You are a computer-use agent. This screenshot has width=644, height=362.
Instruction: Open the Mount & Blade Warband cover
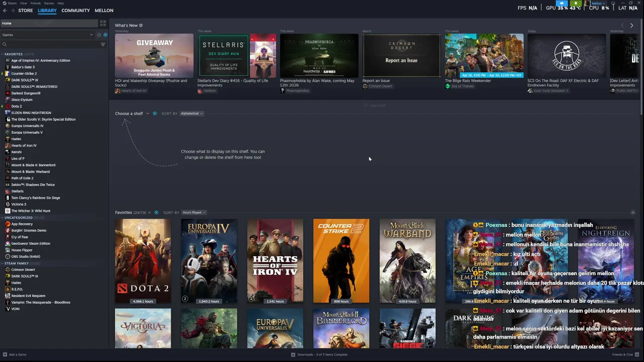pyautogui.click(x=408, y=261)
